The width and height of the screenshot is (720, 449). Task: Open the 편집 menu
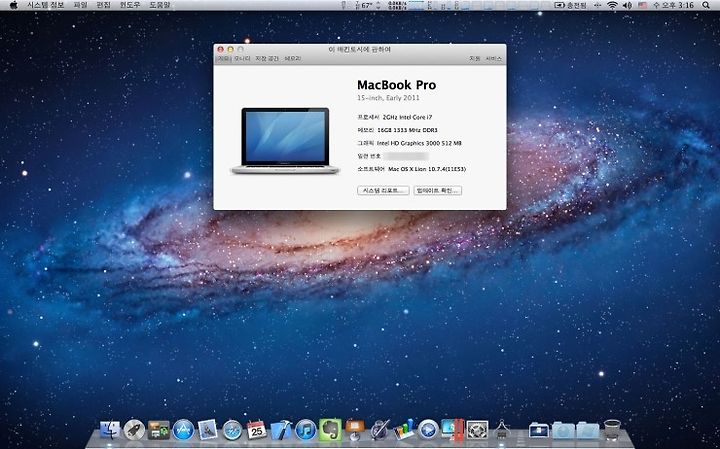(x=104, y=5)
